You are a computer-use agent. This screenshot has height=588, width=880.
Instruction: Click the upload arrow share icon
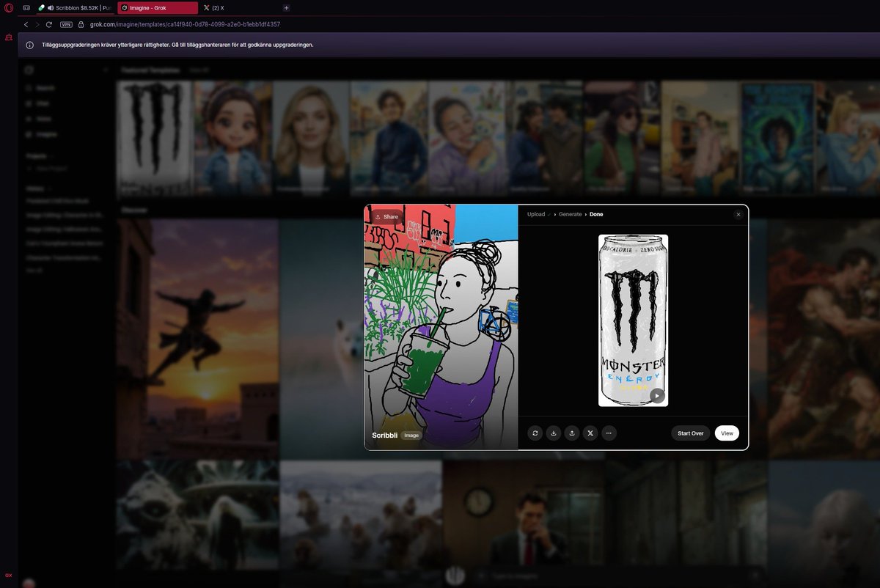[x=572, y=433]
